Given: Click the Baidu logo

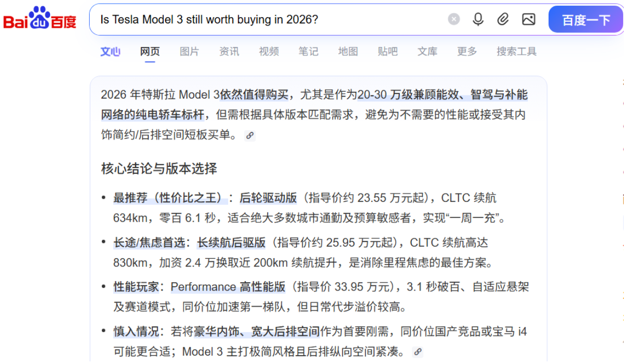Looking at the screenshot, I should (x=40, y=18).
